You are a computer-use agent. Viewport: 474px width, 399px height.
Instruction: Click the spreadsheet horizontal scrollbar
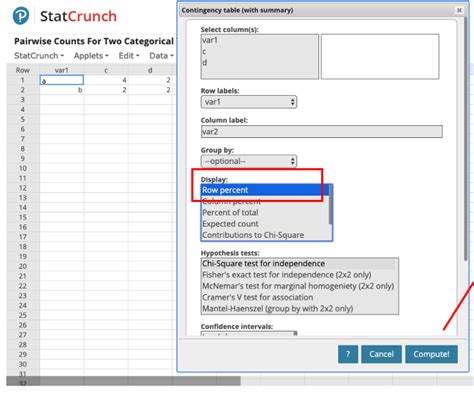pos(123,381)
